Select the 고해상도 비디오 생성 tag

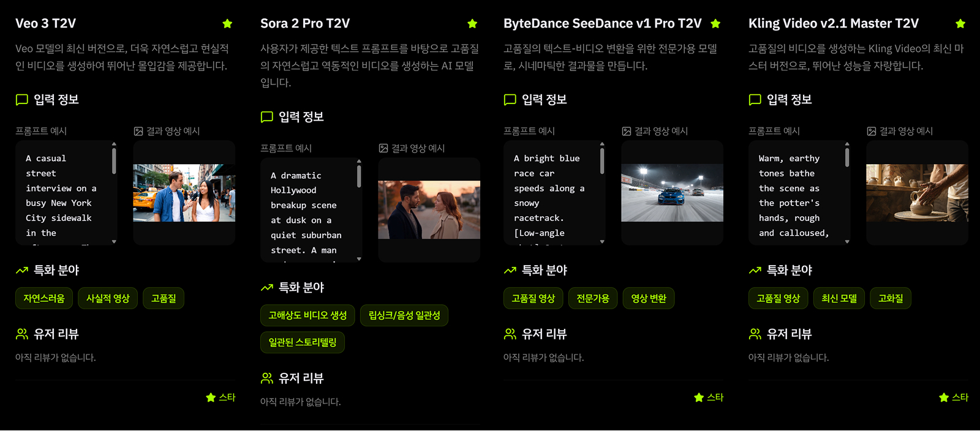click(x=307, y=315)
